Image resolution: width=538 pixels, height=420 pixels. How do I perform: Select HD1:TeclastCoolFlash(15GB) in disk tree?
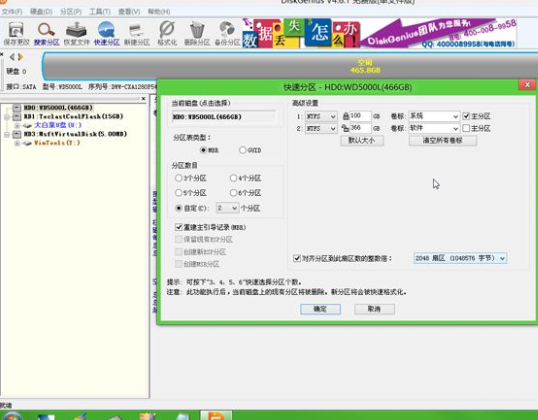73,116
